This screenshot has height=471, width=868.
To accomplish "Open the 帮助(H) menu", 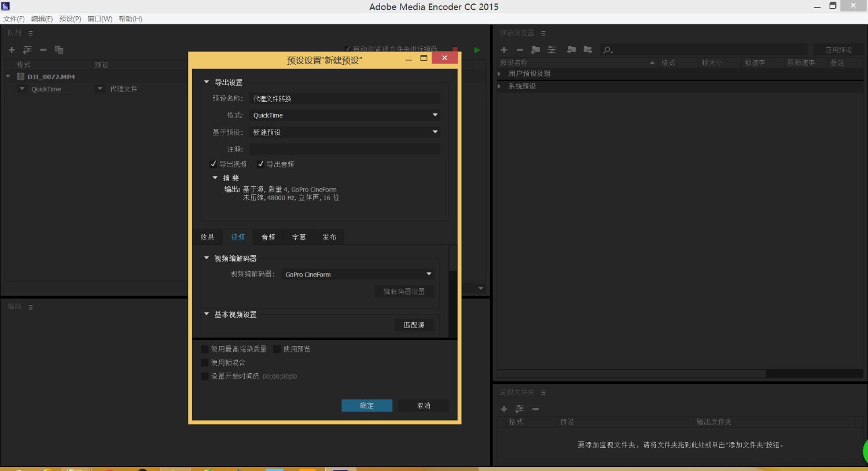I will pyautogui.click(x=130, y=19).
